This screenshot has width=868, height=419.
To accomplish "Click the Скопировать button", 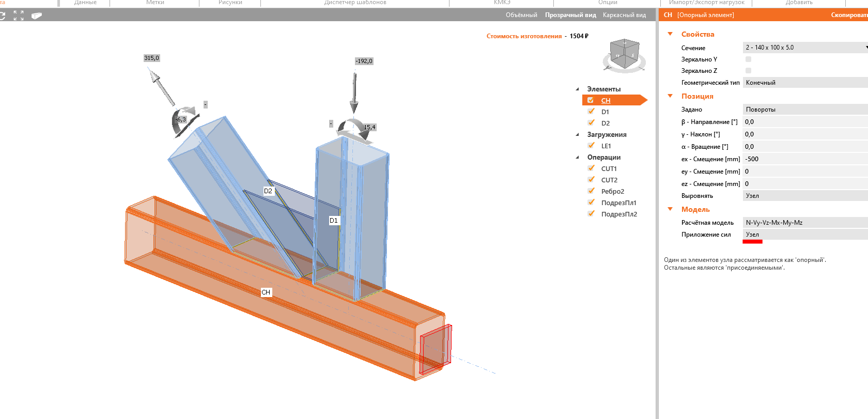I will tap(848, 15).
